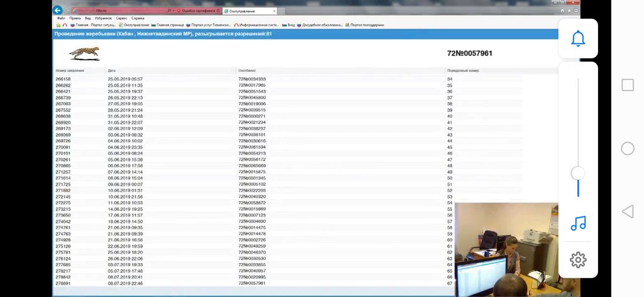This screenshot has height=297, width=644.
Task: Click the browser back arrow button
Action: 58,11
